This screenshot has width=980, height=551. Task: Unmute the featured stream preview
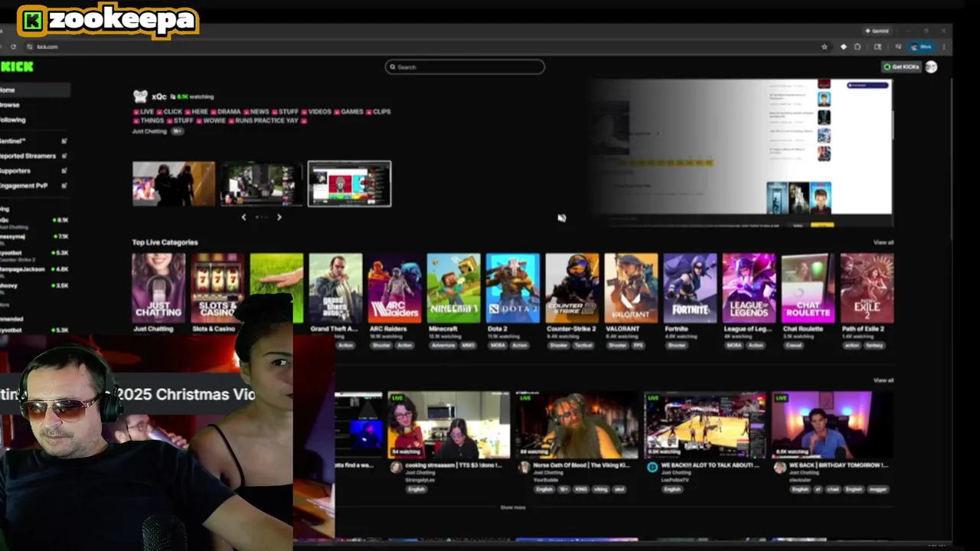click(561, 218)
